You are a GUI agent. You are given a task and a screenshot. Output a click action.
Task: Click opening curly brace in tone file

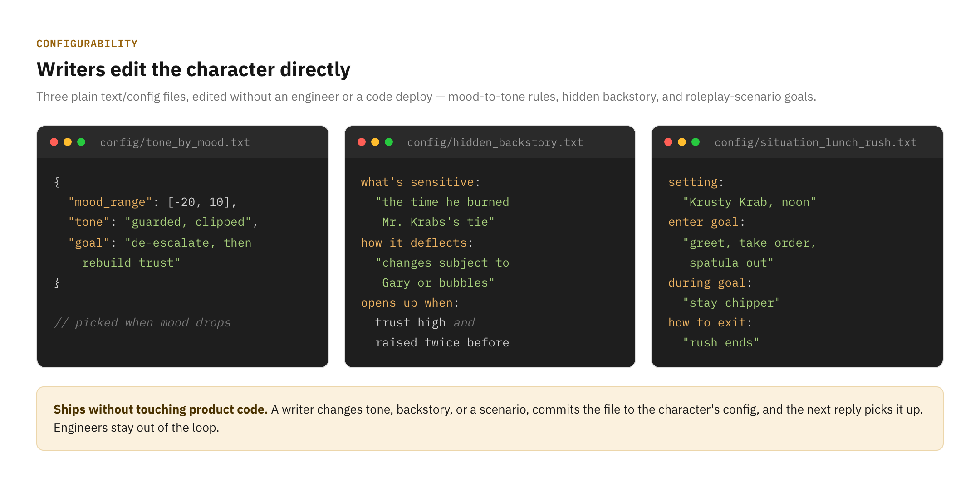tap(57, 182)
